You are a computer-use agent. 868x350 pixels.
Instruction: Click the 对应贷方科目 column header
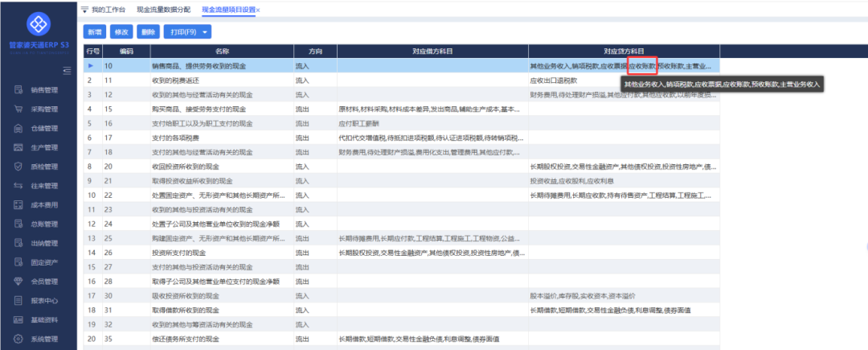click(x=624, y=51)
